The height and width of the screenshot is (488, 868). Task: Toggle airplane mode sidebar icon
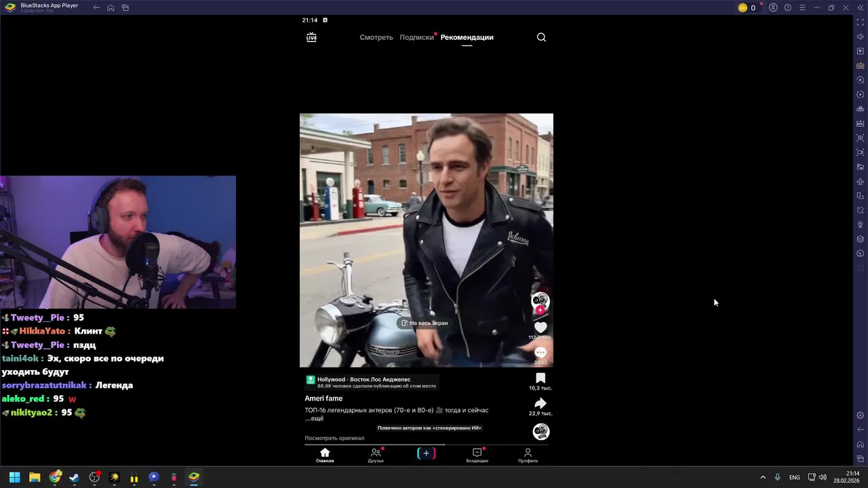coord(861,181)
